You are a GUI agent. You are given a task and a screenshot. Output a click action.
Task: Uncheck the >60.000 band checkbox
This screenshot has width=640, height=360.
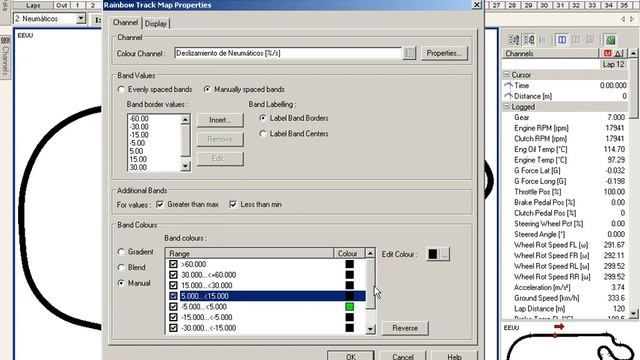(x=173, y=264)
